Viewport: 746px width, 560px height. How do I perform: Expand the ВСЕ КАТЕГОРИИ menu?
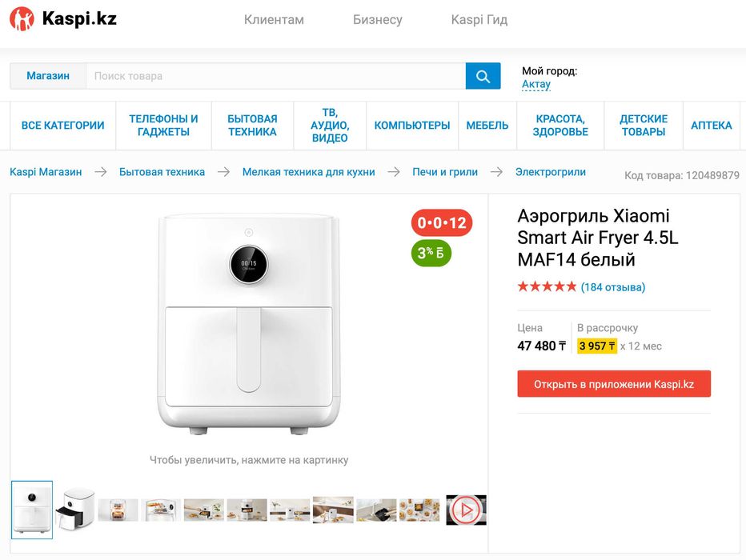(x=63, y=126)
